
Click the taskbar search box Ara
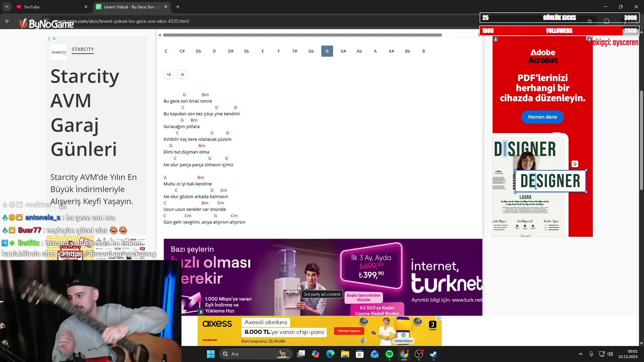pos(257,354)
